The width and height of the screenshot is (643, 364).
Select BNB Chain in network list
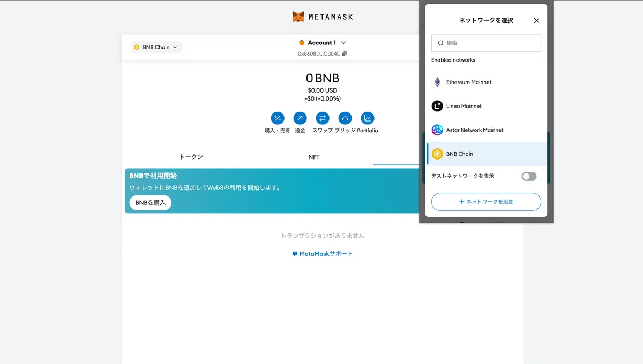pyautogui.click(x=487, y=154)
